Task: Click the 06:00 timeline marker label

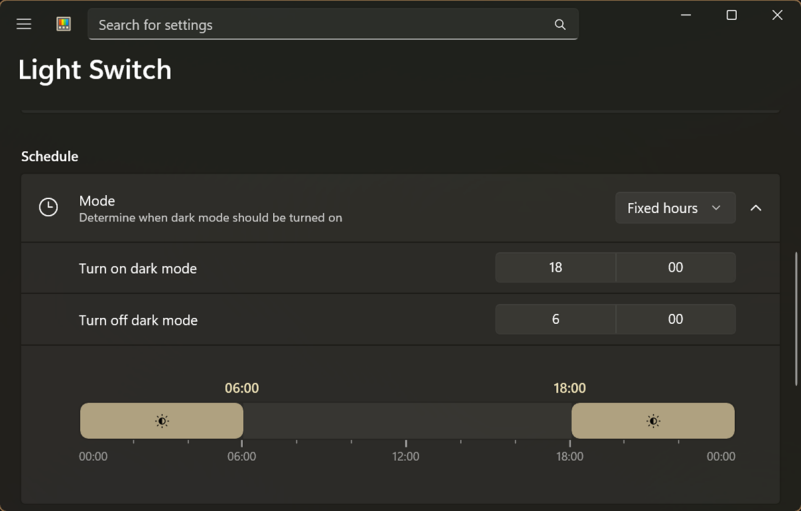Action: coord(242,388)
